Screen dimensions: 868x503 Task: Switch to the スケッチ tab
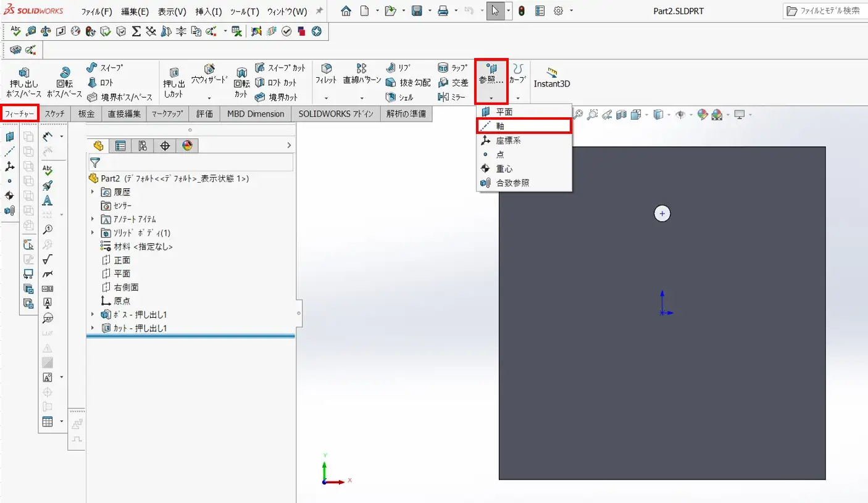[x=54, y=114]
